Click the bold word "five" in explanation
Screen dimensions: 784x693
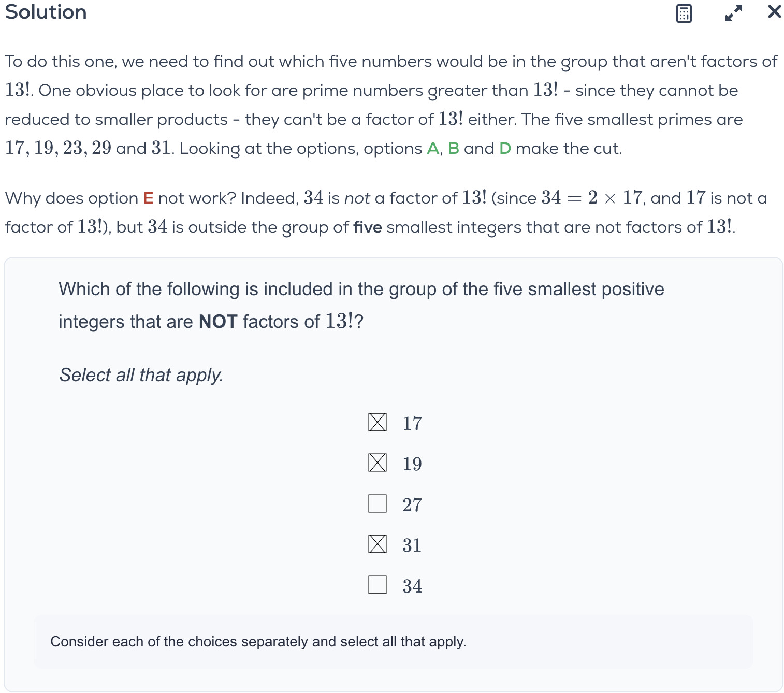367,227
